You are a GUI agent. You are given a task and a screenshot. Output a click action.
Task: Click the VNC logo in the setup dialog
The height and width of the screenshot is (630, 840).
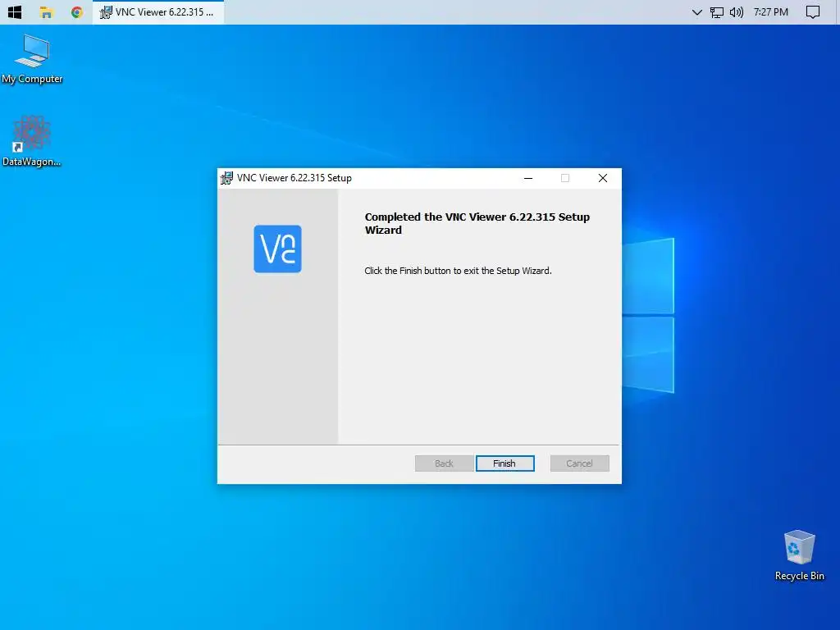(277, 249)
